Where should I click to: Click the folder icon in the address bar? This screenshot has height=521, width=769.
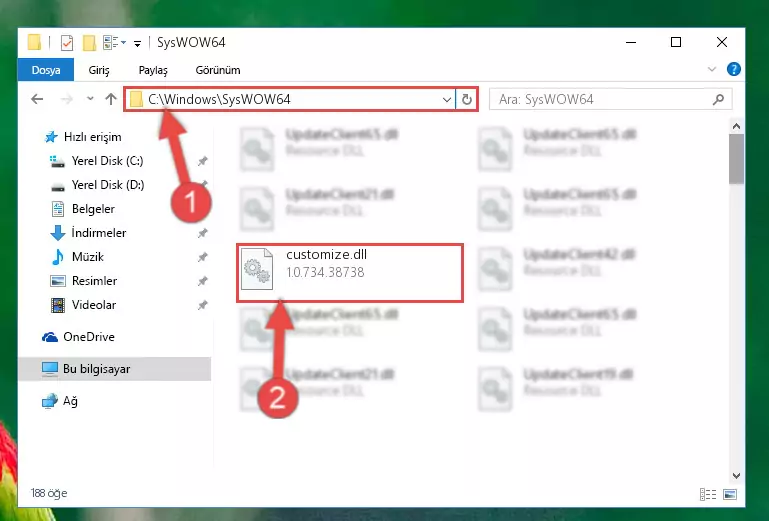pyautogui.click(x=136, y=100)
